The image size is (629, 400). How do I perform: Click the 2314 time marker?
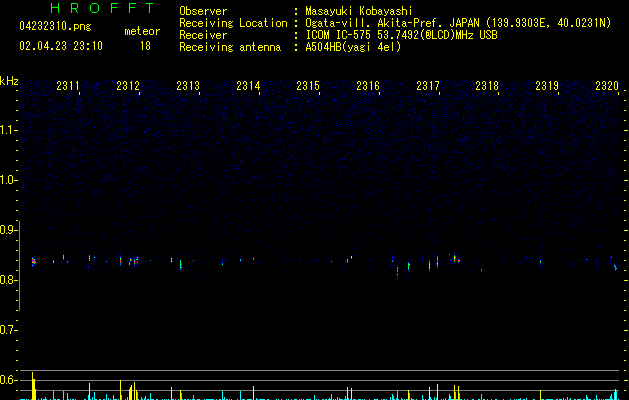pyautogui.click(x=248, y=86)
